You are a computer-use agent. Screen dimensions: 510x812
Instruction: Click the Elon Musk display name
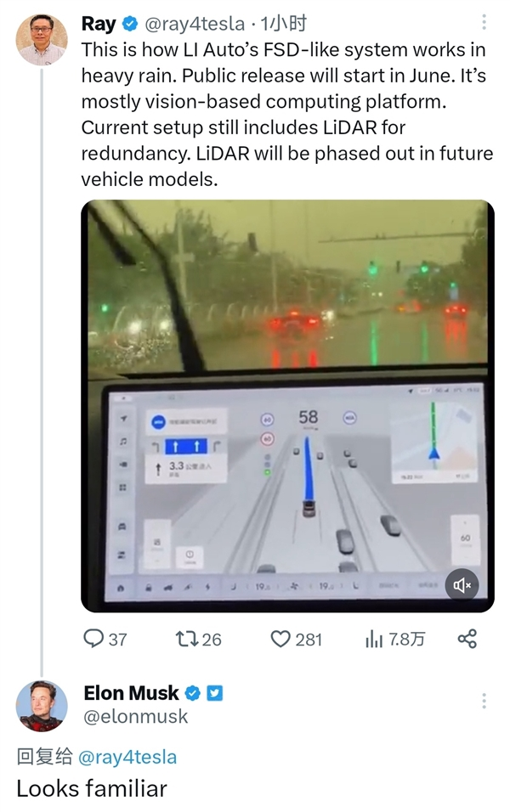(131, 693)
